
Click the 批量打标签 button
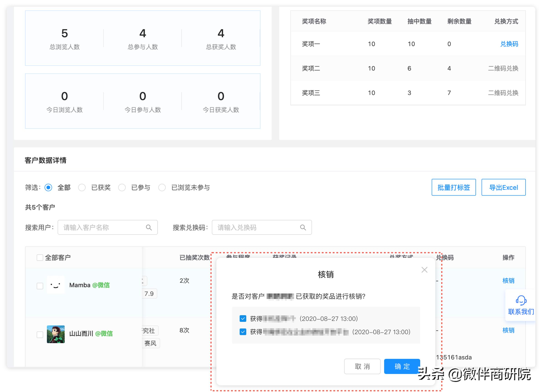point(453,187)
